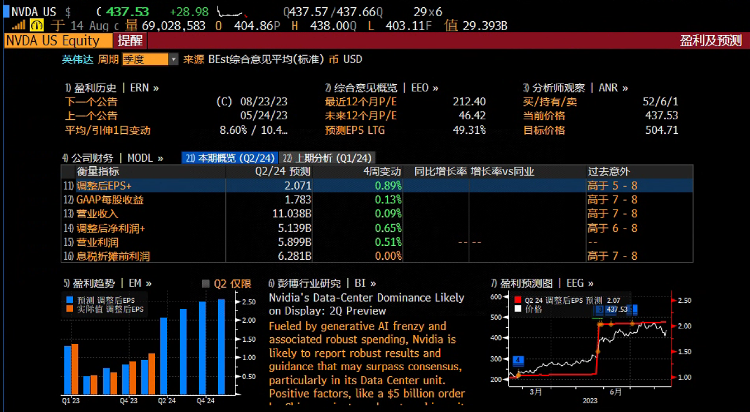This screenshot has width=750, height=412.
Task: Click the blue 4 marker on price chart
Action: click(518, 360)
